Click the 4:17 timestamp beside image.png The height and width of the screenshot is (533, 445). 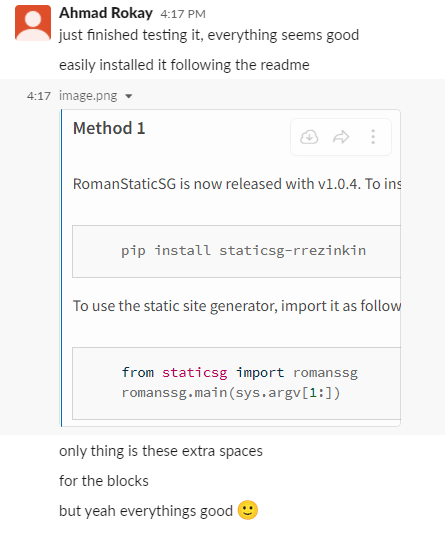[39, 96]
